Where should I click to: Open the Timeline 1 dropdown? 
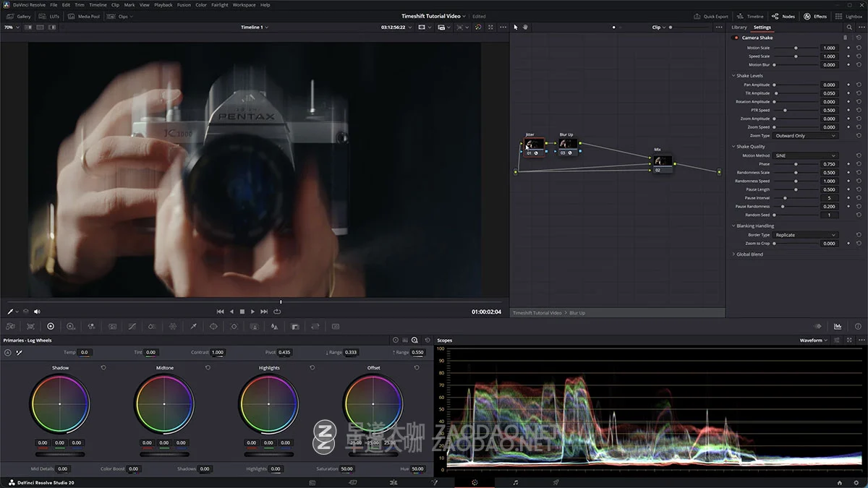(255, 27)
